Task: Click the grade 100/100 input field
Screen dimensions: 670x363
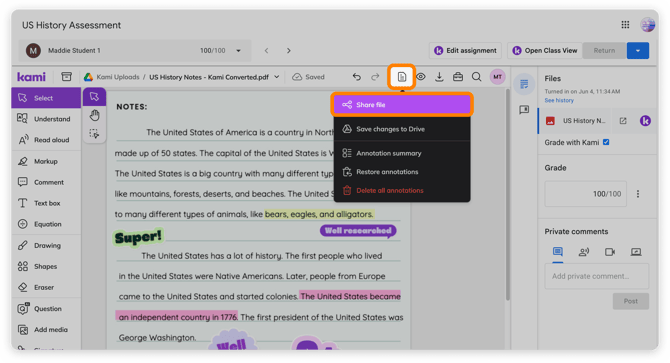Action: (585, 194)
